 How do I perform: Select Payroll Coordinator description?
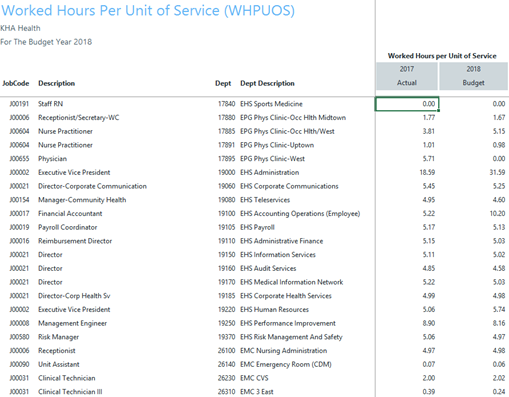67,227
